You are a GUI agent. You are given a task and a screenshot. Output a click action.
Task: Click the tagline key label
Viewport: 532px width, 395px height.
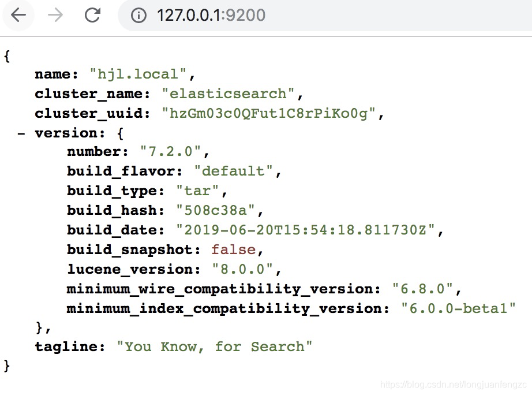[70, 347]
